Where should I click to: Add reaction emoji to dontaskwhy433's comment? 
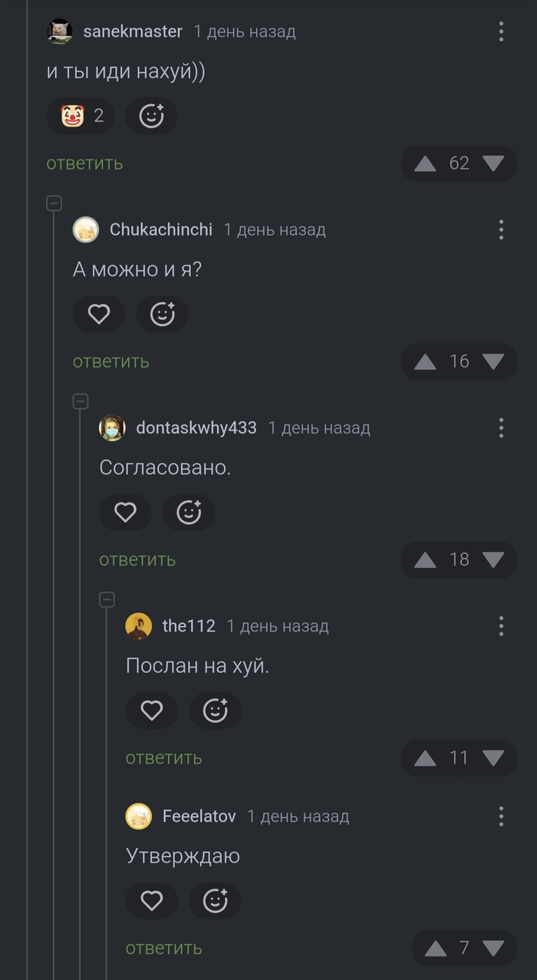[x=189, y=512]
